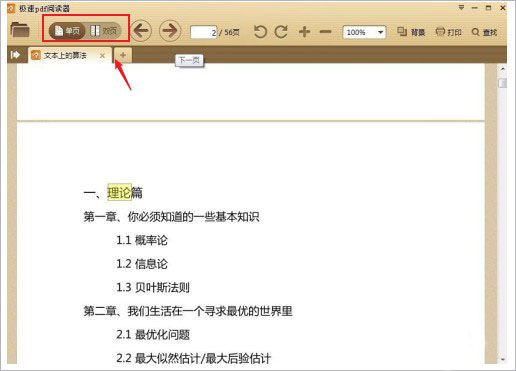
Task: Close the 文本上的算法 tab
Action: (x=102, y=56)
